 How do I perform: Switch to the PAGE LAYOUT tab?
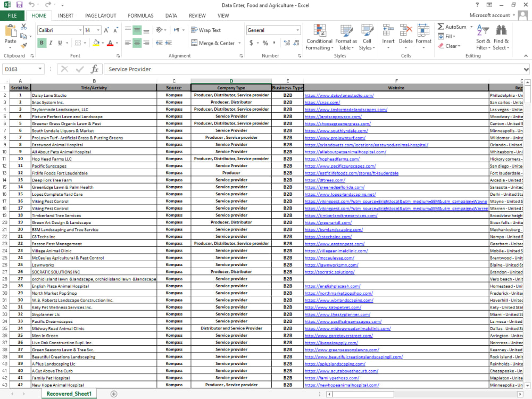pos(101,15)
